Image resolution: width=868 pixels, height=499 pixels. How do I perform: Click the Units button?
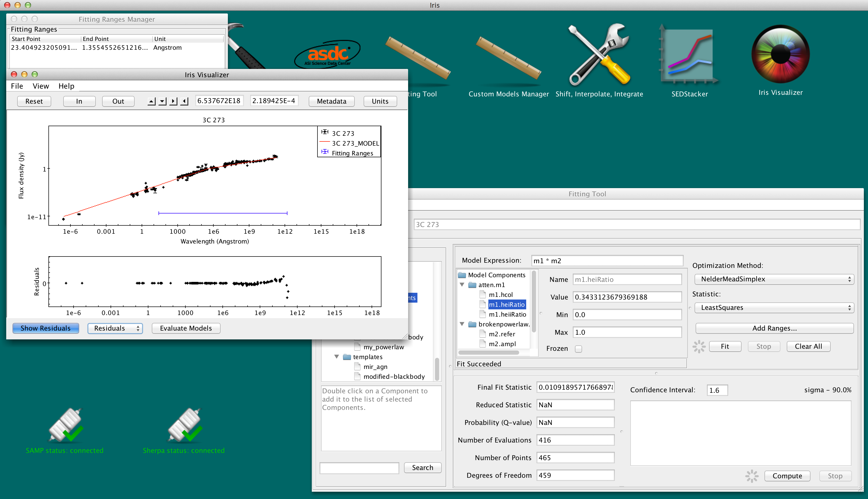(x=380, y=101)
